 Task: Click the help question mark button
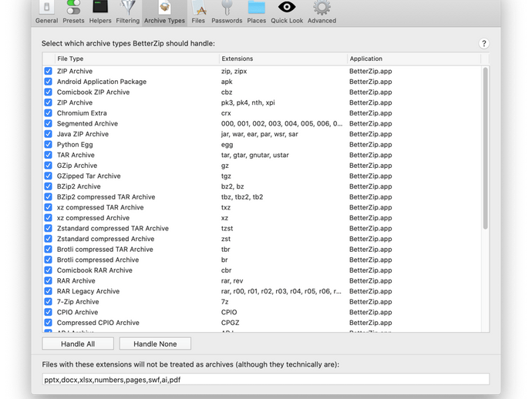point(484,43)
